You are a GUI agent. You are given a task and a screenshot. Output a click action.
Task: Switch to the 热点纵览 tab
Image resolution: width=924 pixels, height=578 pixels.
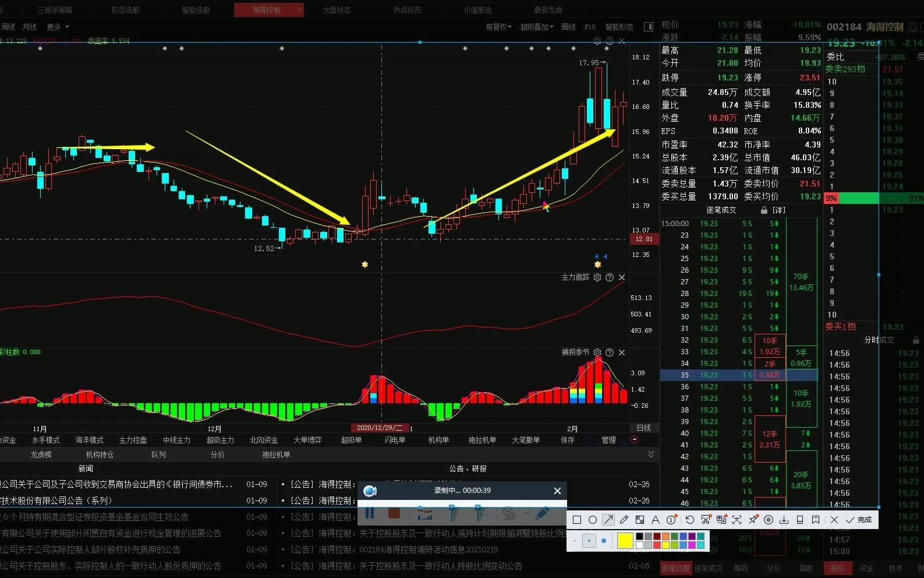pyautogui.click(x=407, y=10)
